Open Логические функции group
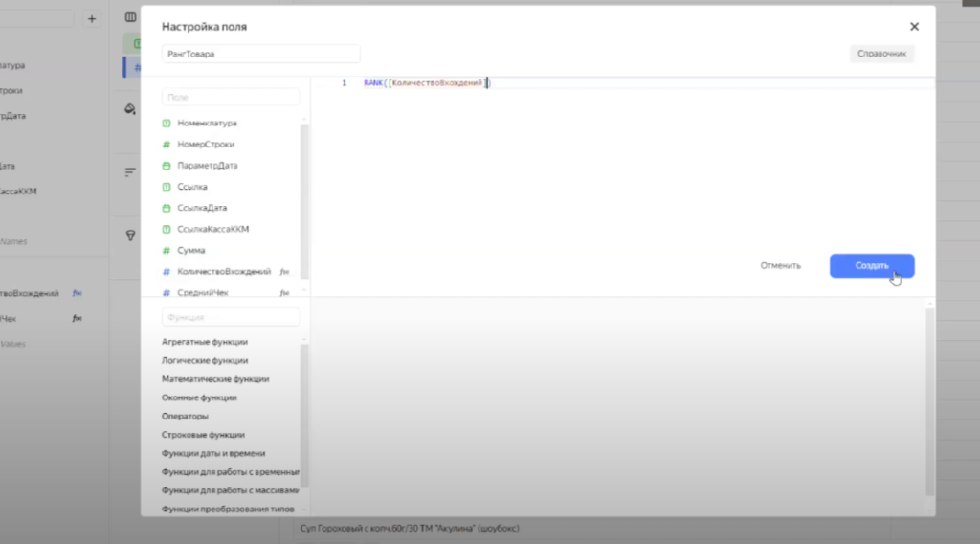The height and width of the screenshot is (544, 980). click(205, 361)
